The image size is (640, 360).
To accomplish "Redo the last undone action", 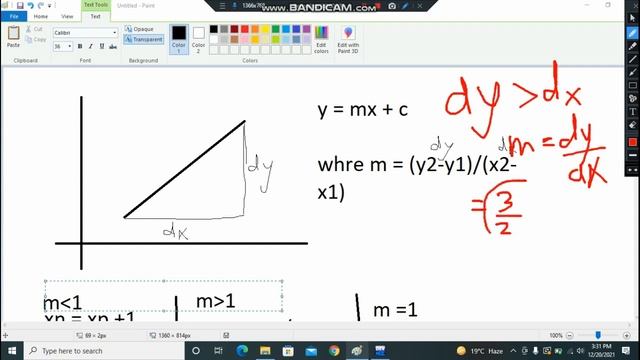I will click(x=40, y=6).
